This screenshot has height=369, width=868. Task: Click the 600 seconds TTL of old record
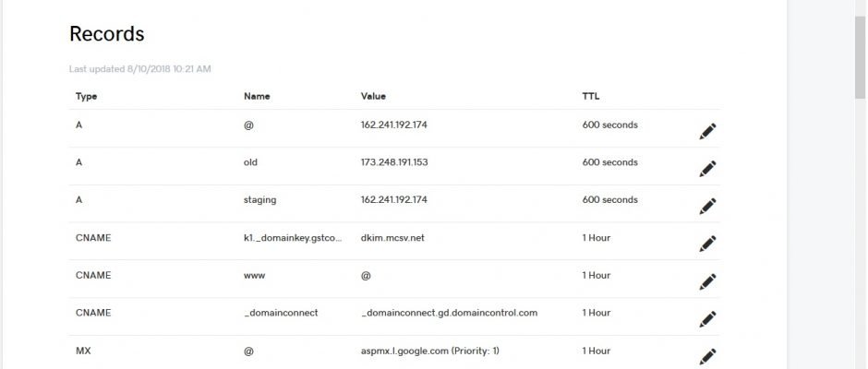coord(610,162)
